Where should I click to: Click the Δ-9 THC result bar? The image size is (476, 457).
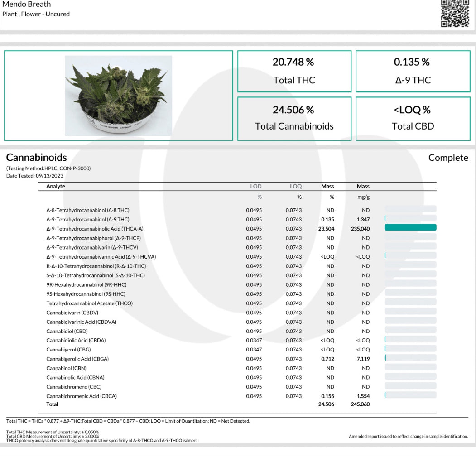410,218
